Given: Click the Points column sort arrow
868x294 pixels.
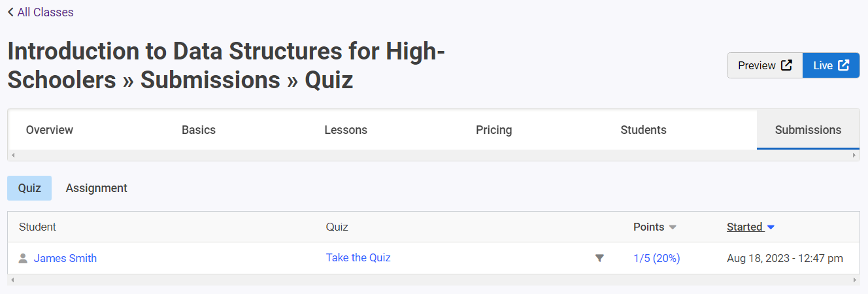Looking at the screenshot, I should [673, 227].
